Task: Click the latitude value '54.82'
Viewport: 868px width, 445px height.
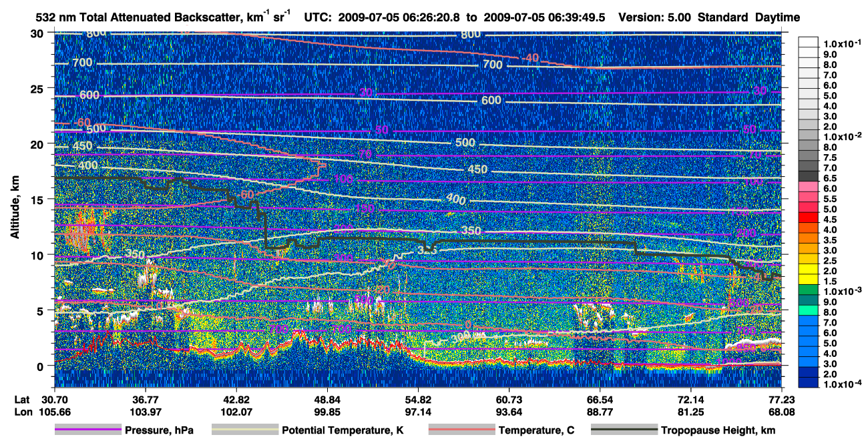Action: (418, 399)
